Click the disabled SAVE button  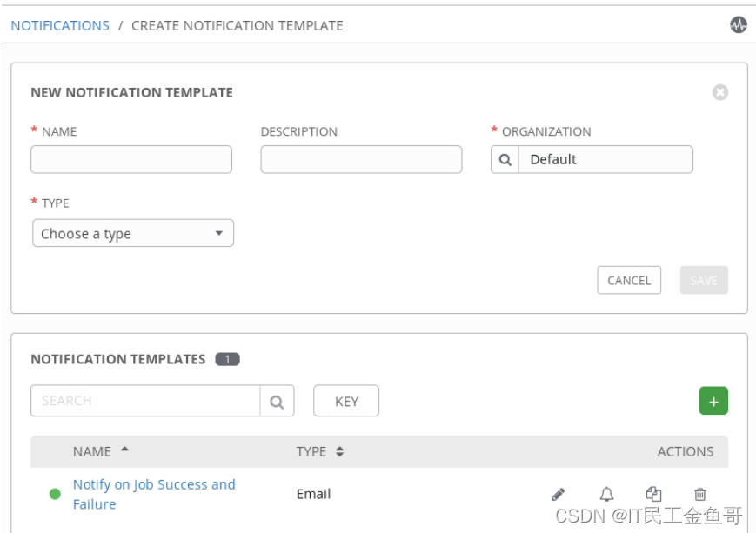point(704,280)
